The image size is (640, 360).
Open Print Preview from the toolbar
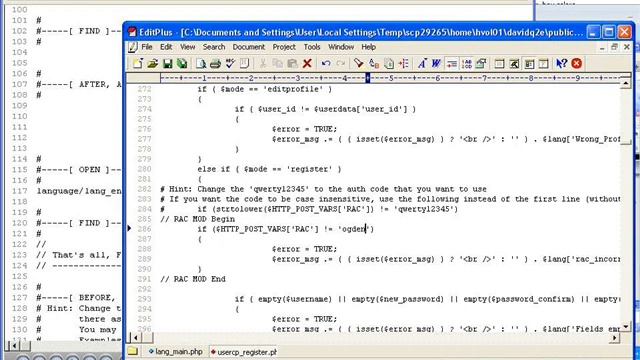[201, 64]
